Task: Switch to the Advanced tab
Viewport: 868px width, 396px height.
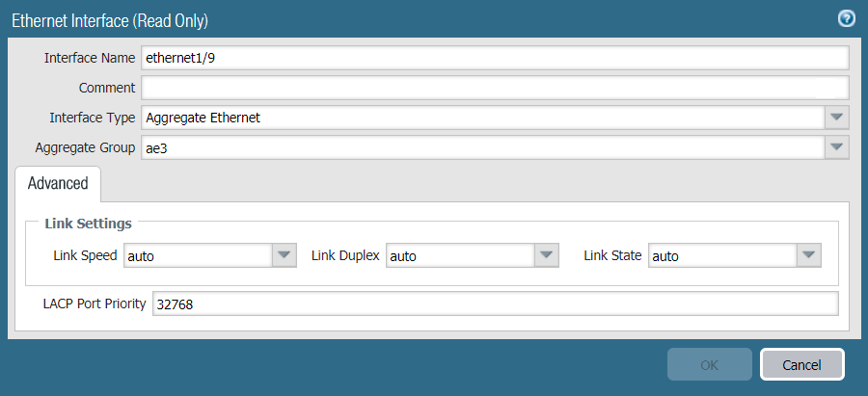Action: (x=58, y=183)
